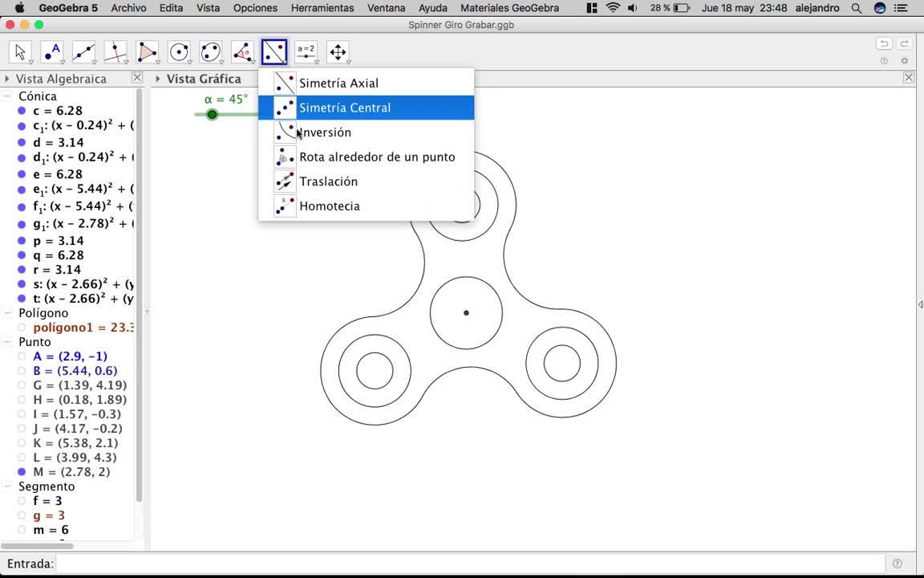Click the α = 45° slider handle
The height and width of the screenshot is (578, 924).
pyautogui.click(x=212, y=115)
